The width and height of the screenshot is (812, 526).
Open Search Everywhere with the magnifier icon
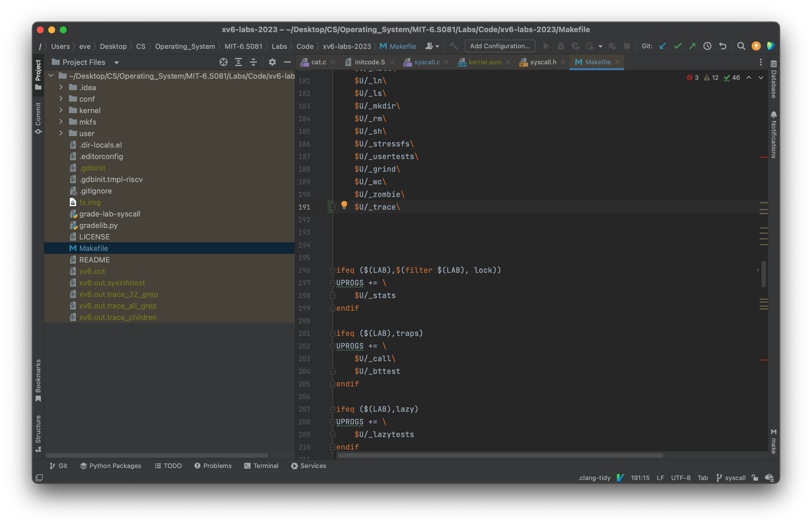coord(741,46)
